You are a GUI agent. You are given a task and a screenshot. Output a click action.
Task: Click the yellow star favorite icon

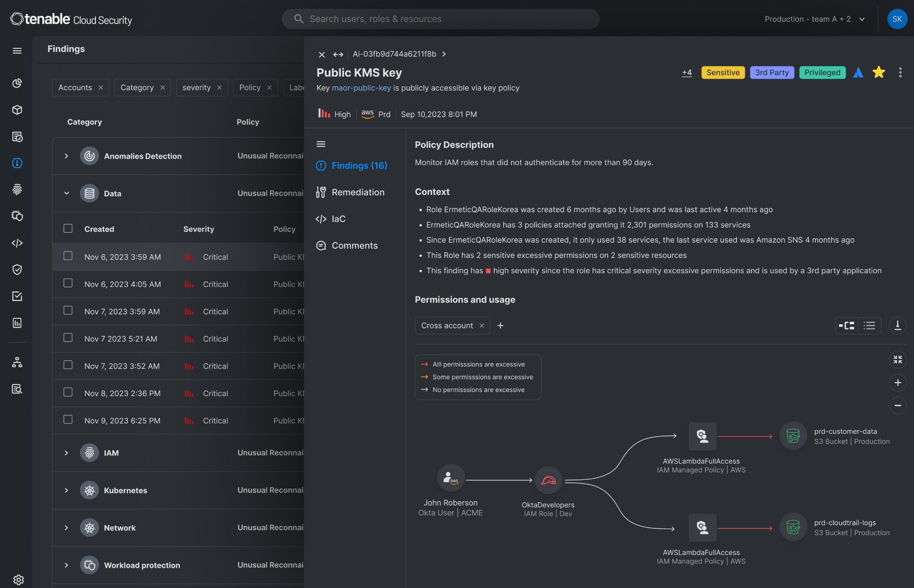click(879, 72)
